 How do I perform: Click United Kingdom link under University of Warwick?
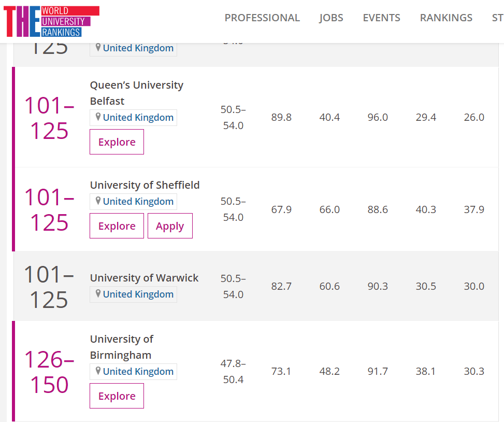(138, 294)
